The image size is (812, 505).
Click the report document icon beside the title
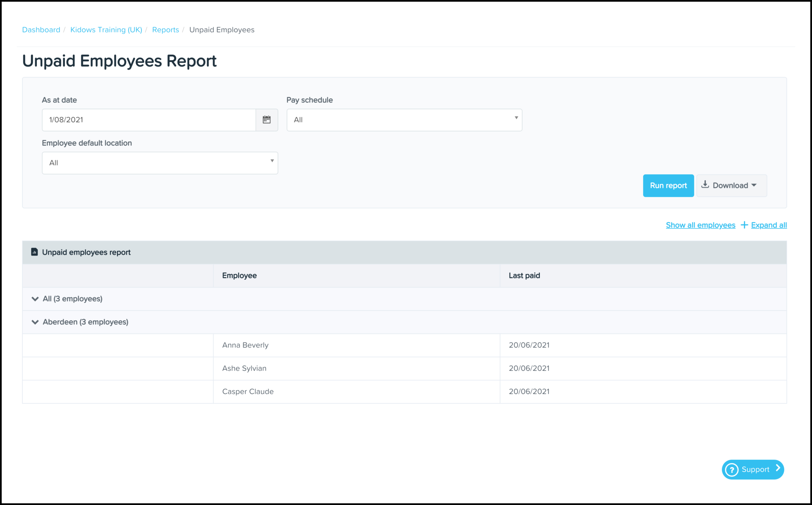34,252
